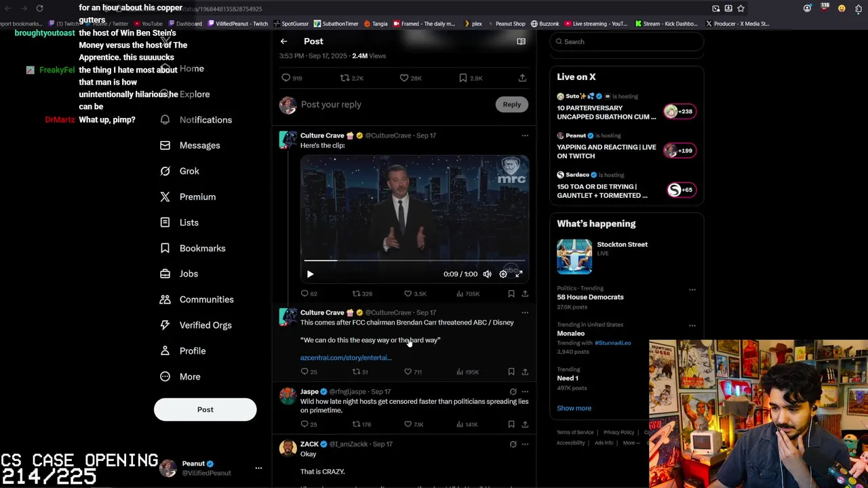Open Premium in sidebar
This screenshot has width=868, height=488.
tap(188, 197)
